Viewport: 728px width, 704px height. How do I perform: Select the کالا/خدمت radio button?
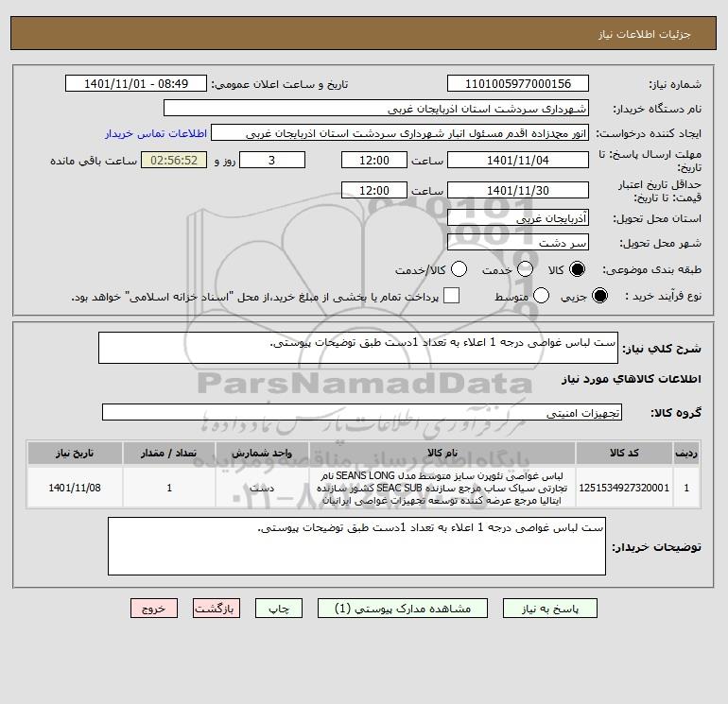[459, 269]
